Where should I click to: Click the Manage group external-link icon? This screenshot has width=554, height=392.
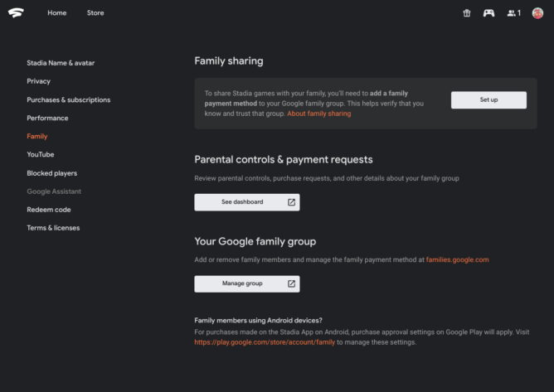point(291,283)
